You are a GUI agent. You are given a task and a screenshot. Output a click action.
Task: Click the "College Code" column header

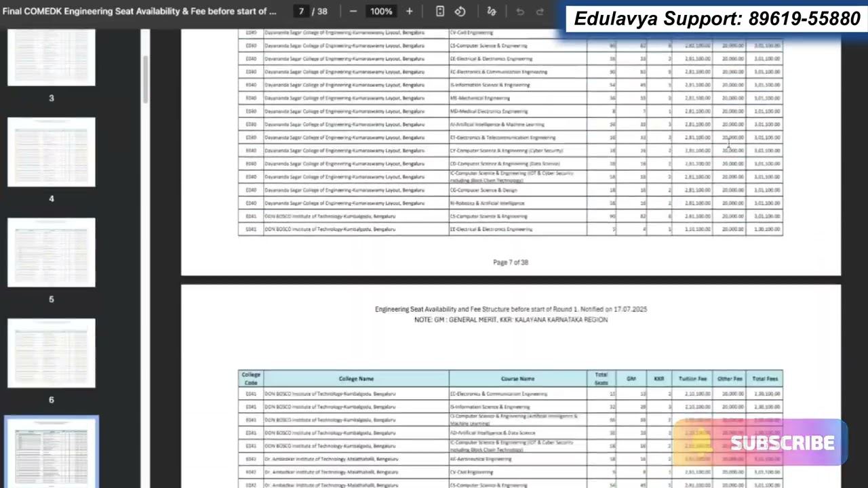click(251, 378)
